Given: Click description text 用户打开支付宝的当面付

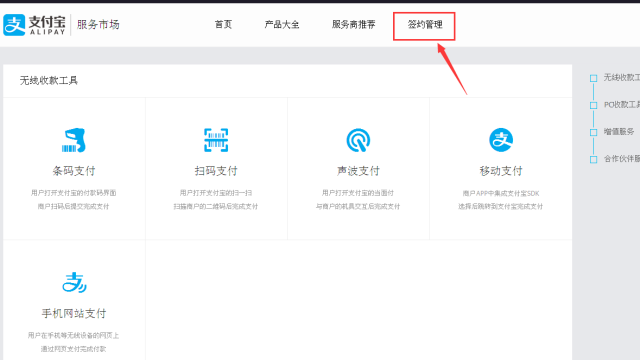Looking at the screenshot, I should click(358, 193).
